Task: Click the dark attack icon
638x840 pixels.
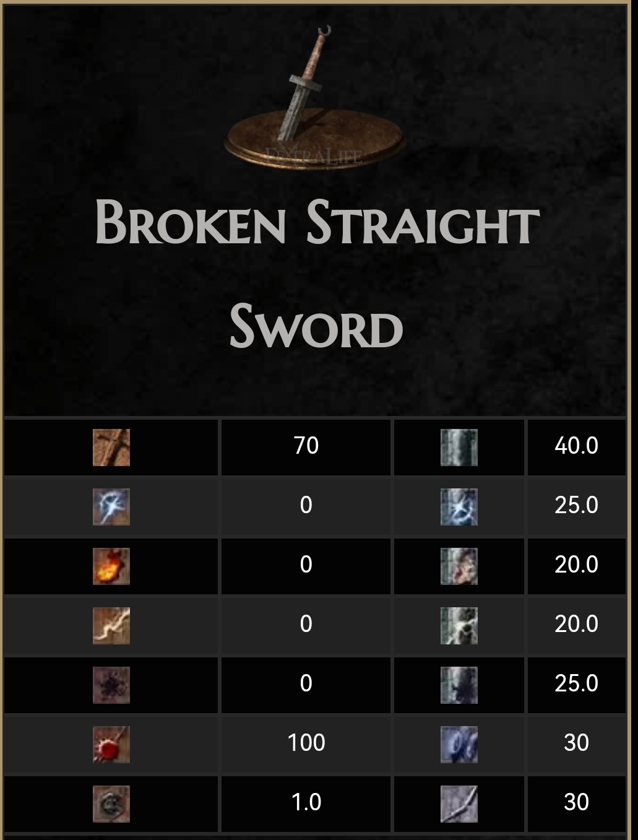Action: pyautogui.click(x=111, y=685)
